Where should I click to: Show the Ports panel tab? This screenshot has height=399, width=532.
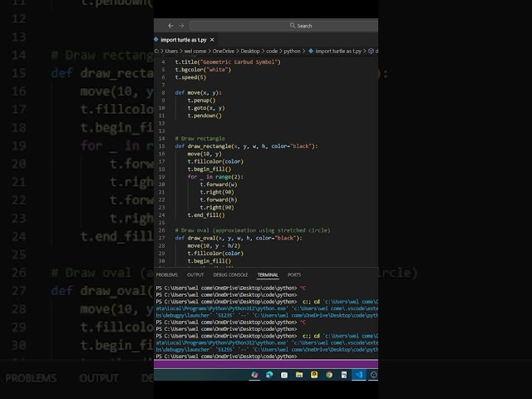click(294, 274)
